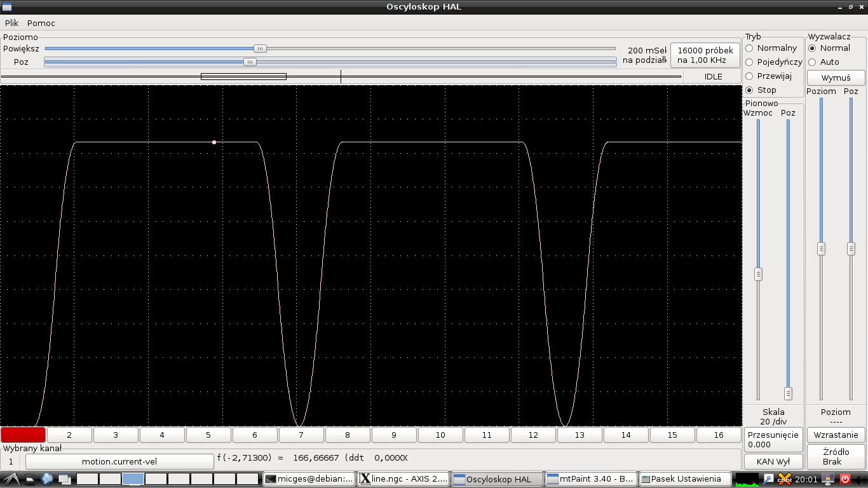The image size is (868, 488).
Task: Select channel 15 button
Action: tap(672, 435)
